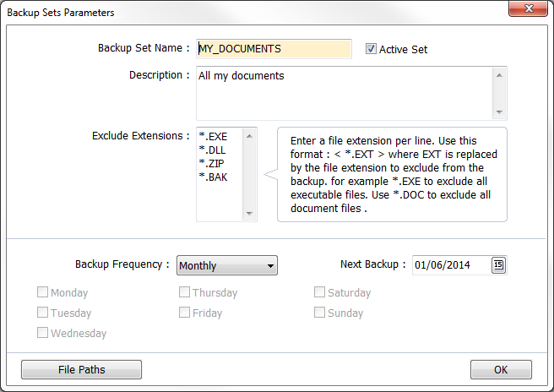This screenshot has width=554, height=392.
Task: Enable the Wednesday checkbox
Action: pyautogui.click(x=43, y=333)
